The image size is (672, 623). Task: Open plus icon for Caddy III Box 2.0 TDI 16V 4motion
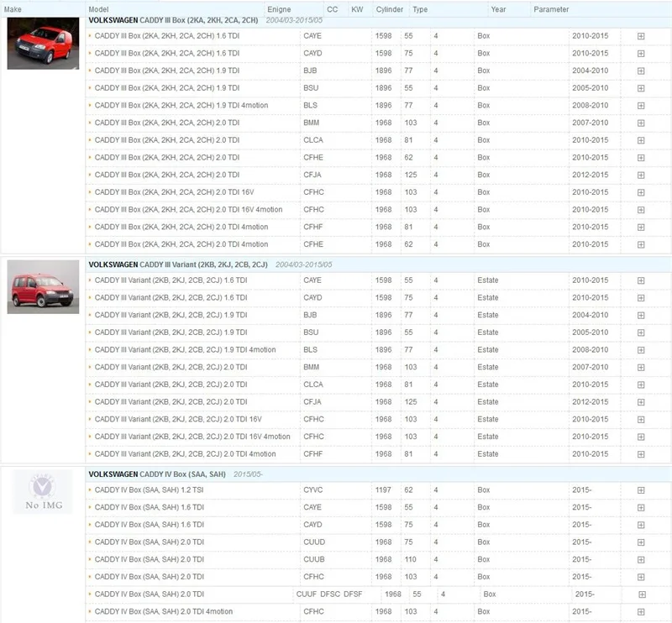click(641, 210)
